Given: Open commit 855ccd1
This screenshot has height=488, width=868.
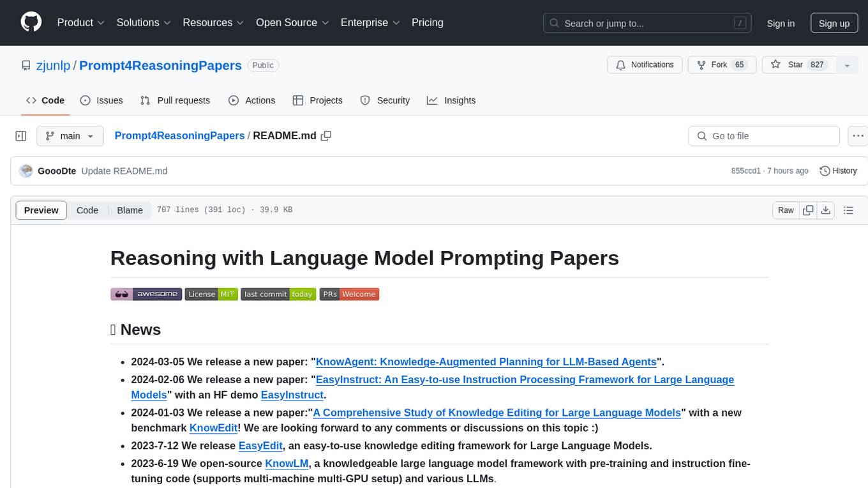Looking at the screenshot, I should point(746,171).
